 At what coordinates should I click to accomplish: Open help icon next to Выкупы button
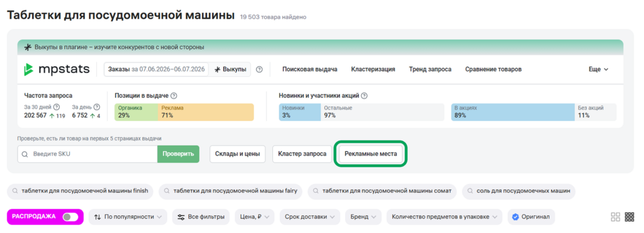coord(259,69)
